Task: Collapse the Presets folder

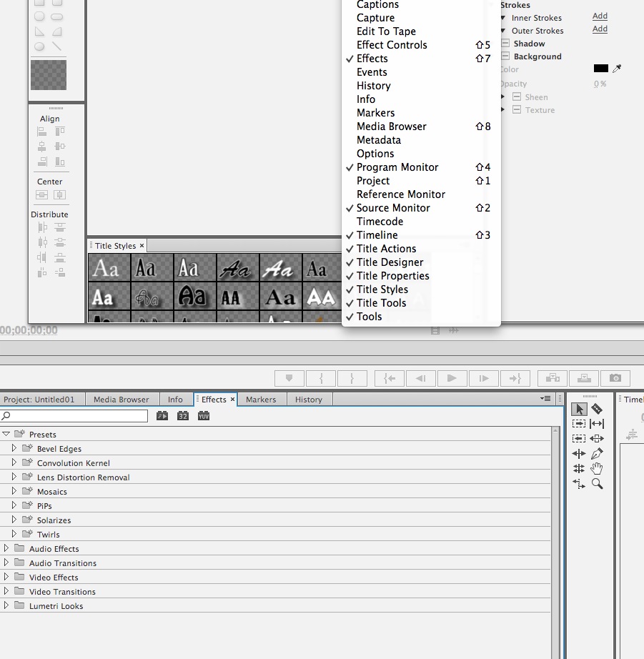Action: point(6,433)
